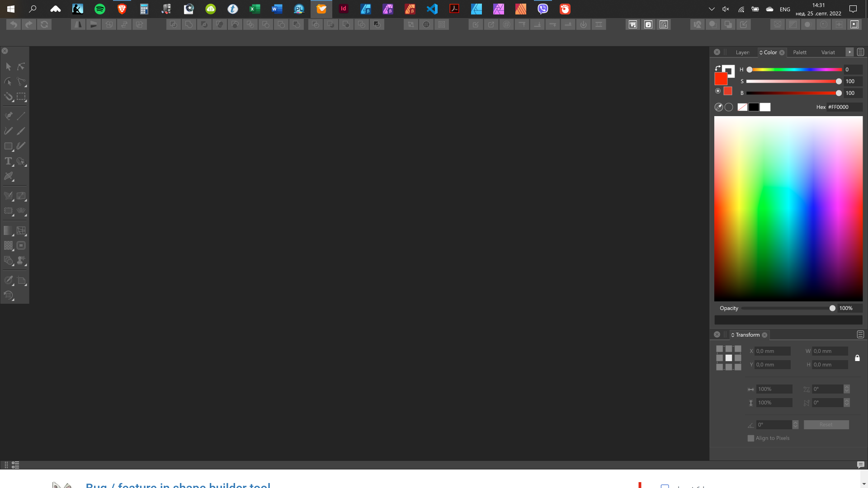Select the Rectangle shape tool
The image size is (868, 488).
point(8,146)
